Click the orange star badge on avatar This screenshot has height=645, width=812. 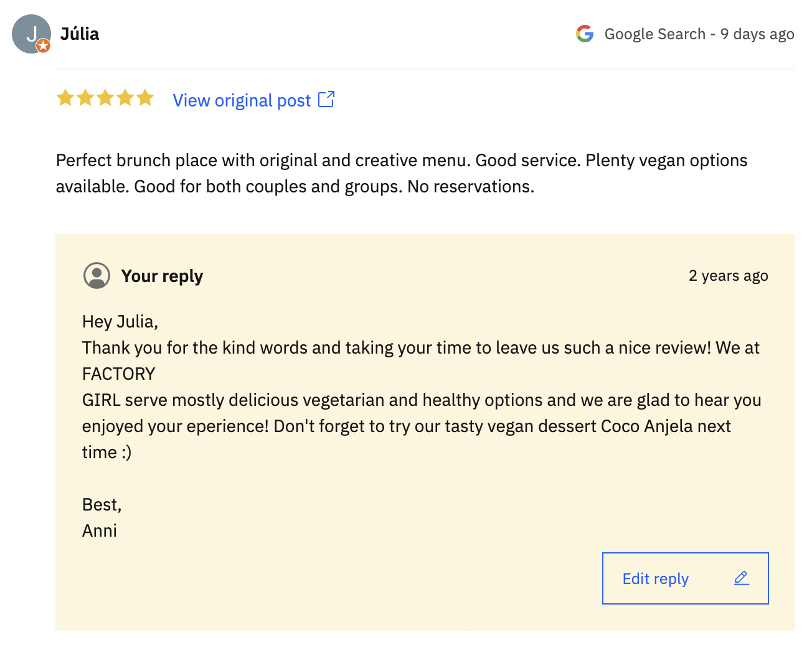tap(43, 45)
